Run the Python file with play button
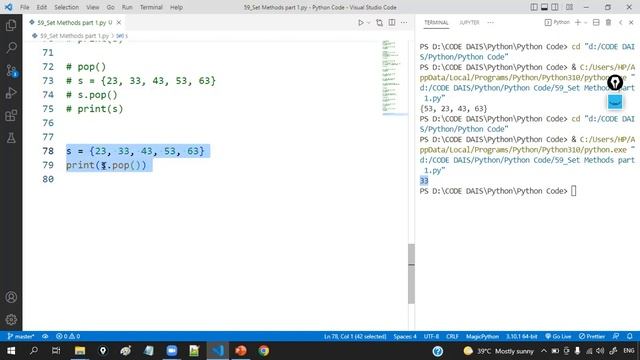The width and height of the screenshot is (640, 360). (x=360, y=23)
